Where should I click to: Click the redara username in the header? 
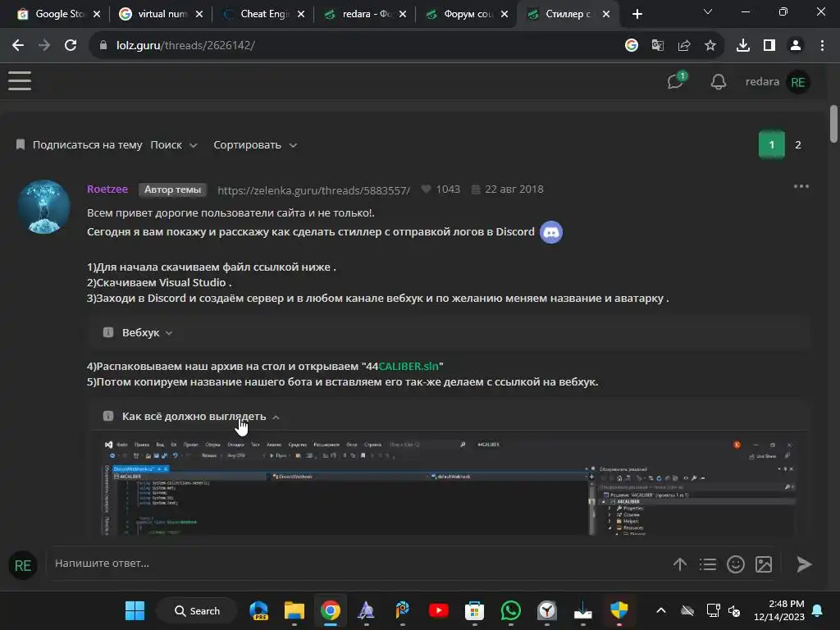click(762, 81)
